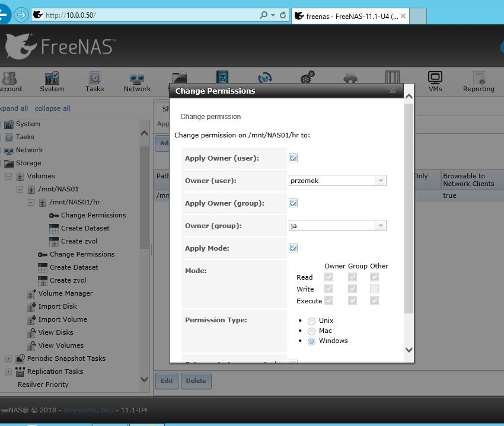The image size is (504, 426).
Task: Open the Owner (user) dropdown arrow
Action: tap(381, 181)
